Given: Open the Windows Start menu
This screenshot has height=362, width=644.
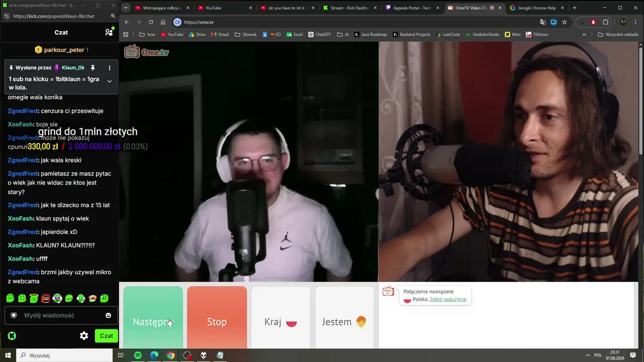Looking at the screenshot, I should [8, 355].
